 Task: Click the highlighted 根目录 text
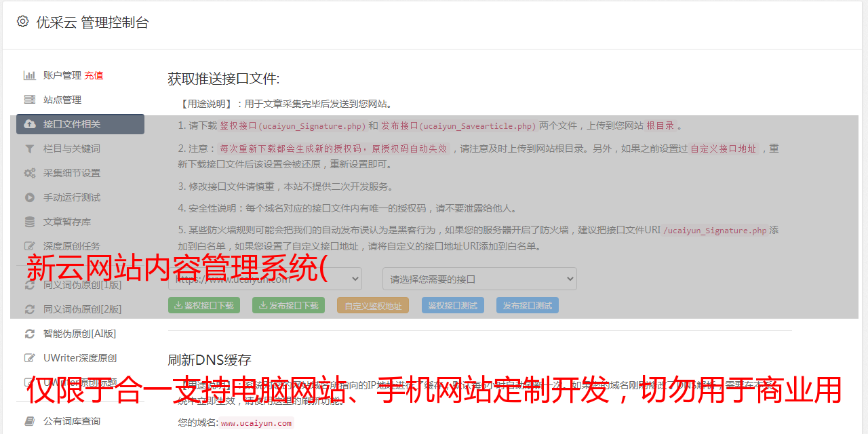click(x=660, y=125)
